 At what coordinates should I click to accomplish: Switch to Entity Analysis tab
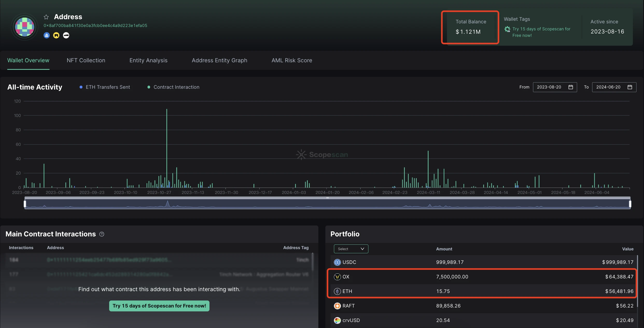pyautogui.click(x=148, y=60)
